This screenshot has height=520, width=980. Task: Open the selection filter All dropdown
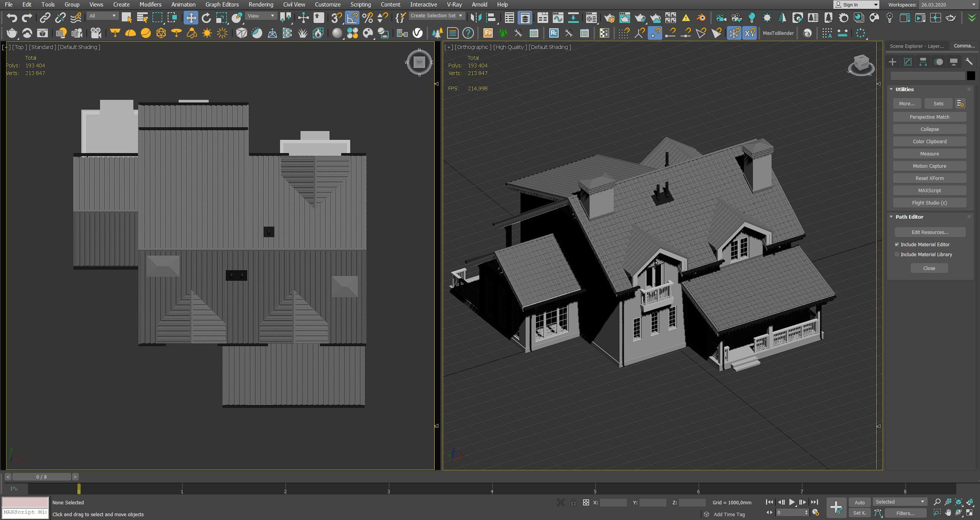(x=103, y=16)
